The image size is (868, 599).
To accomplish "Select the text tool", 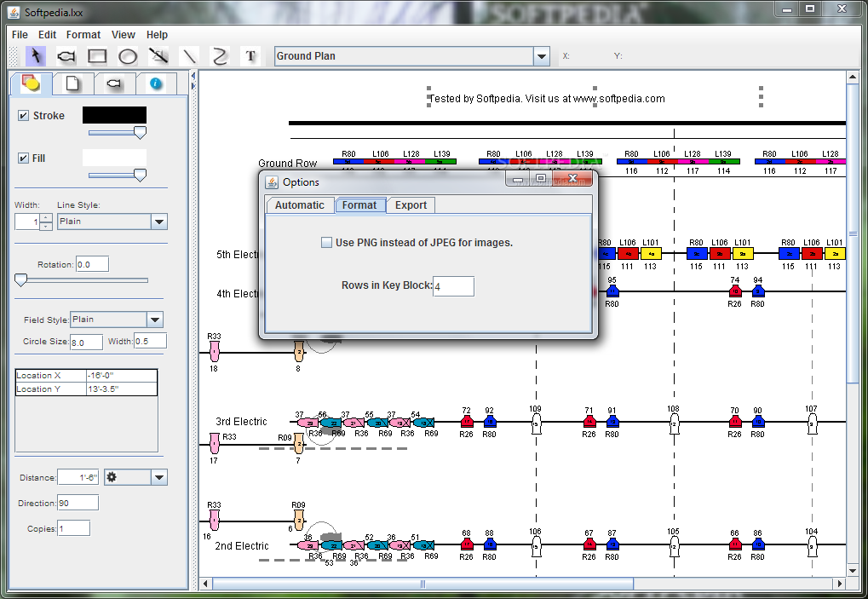I will point(250,56).
